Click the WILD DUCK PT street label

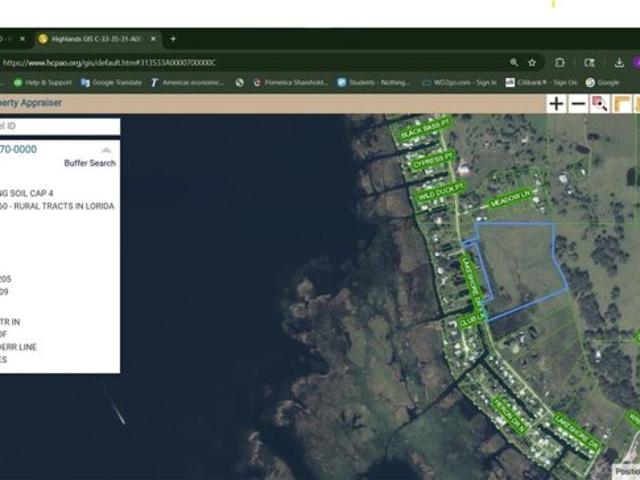[x=440, y=191]
